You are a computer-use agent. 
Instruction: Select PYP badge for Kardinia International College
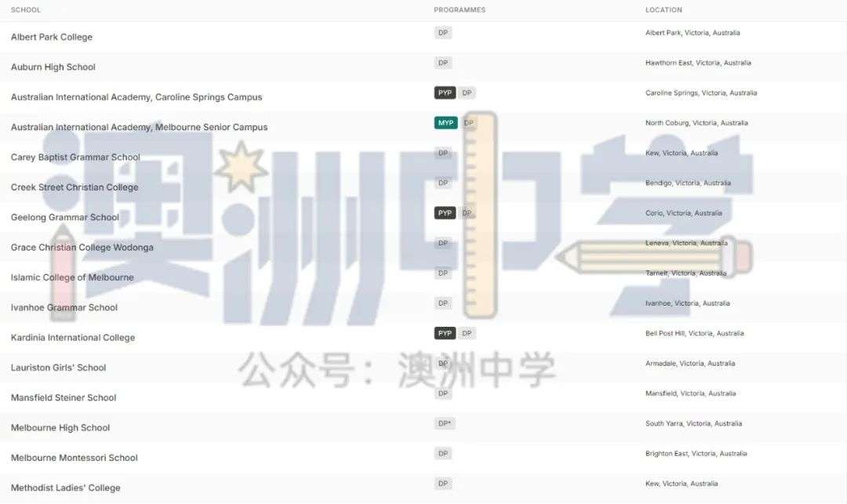pyautogui.click(x=445, y=333)
